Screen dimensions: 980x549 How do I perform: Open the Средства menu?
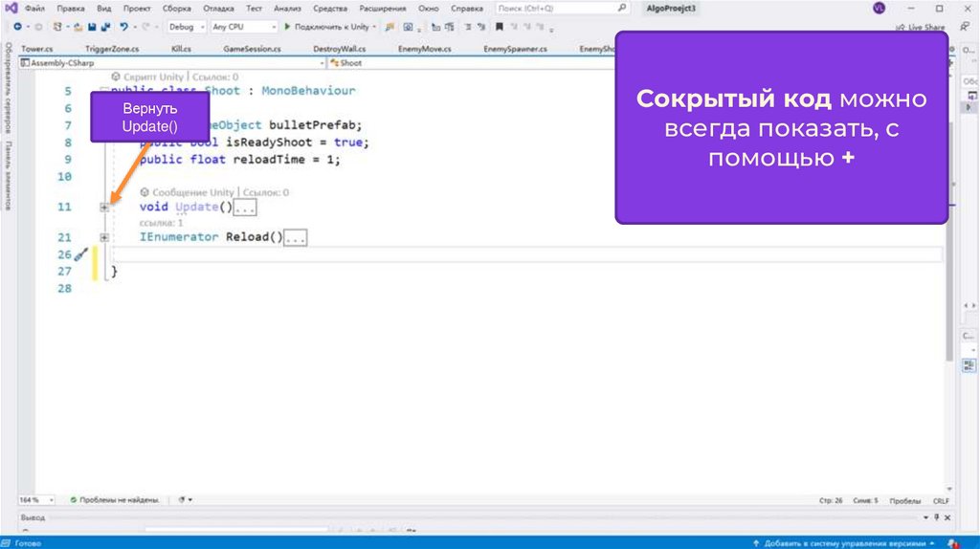330,8
